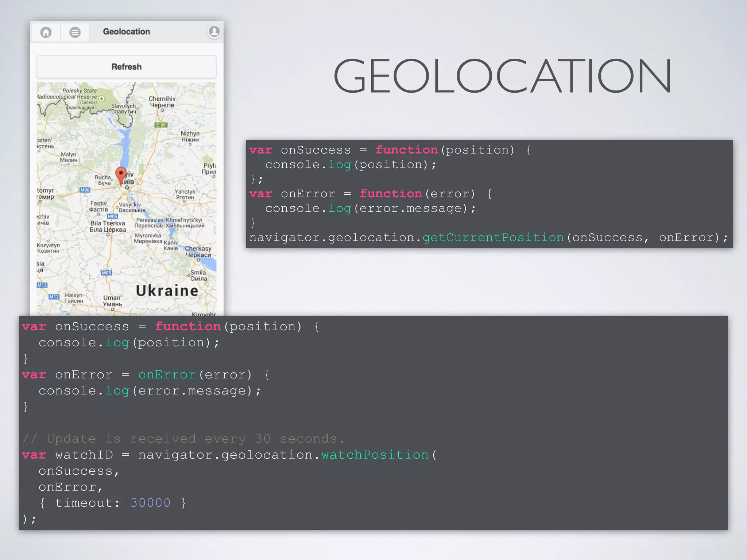Click the M12 highway shield near Haisyn
The width and height of the screenshot is (747, 560).
click(54, 297)
